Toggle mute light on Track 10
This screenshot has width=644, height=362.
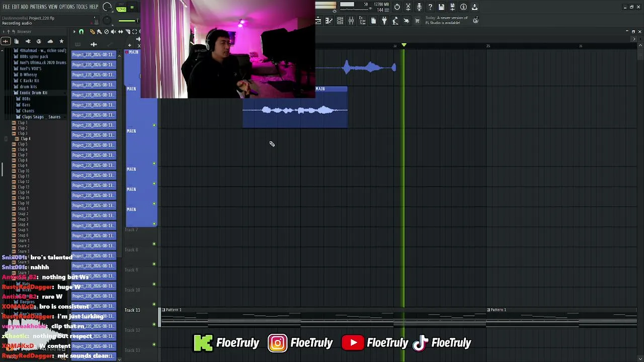click(154, 304)
